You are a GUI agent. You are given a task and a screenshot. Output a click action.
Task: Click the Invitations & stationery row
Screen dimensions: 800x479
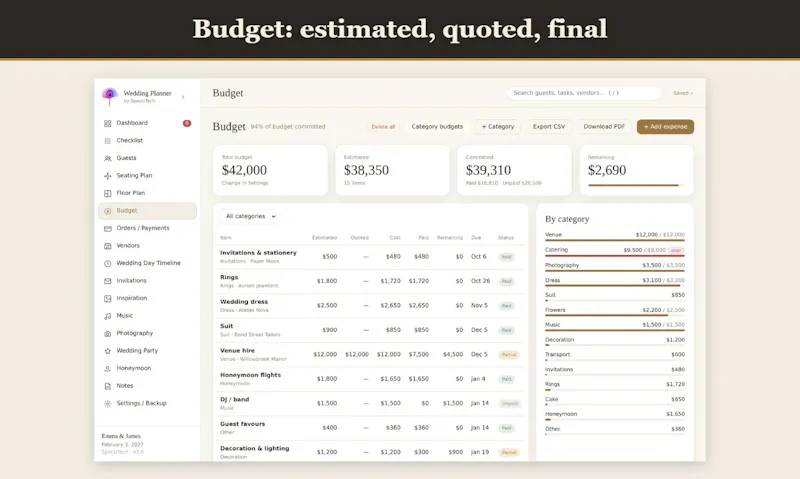point(370,257)
